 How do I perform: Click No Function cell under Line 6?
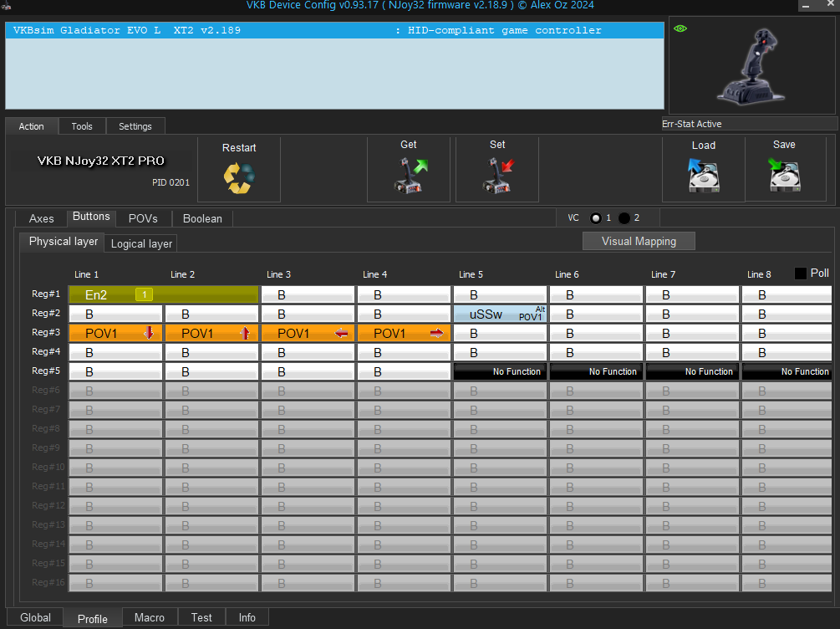pyautogui.click(x=596, y=371)
